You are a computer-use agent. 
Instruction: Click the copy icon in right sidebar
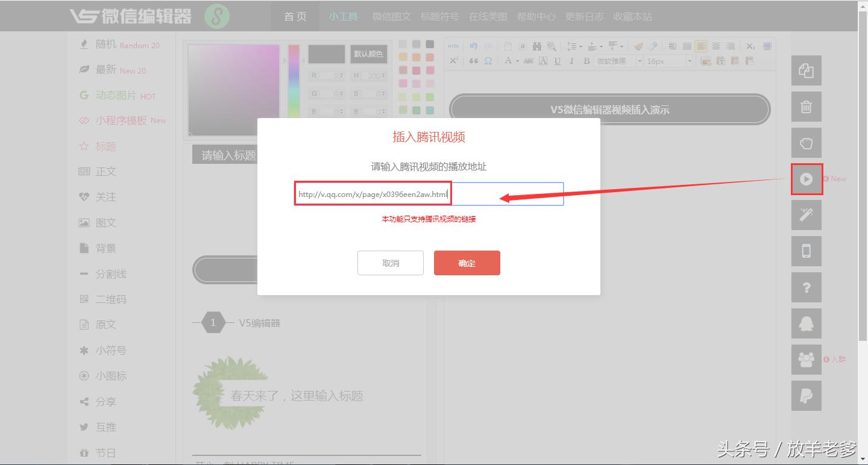[807, 70]
